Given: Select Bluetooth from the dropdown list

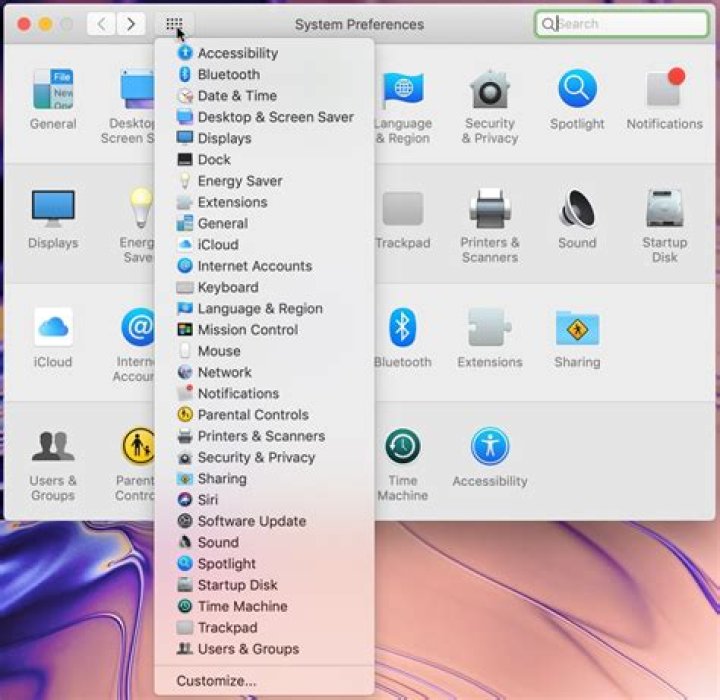Looking at the screenshot, I should pyautogui.click(x=228, y=75).
